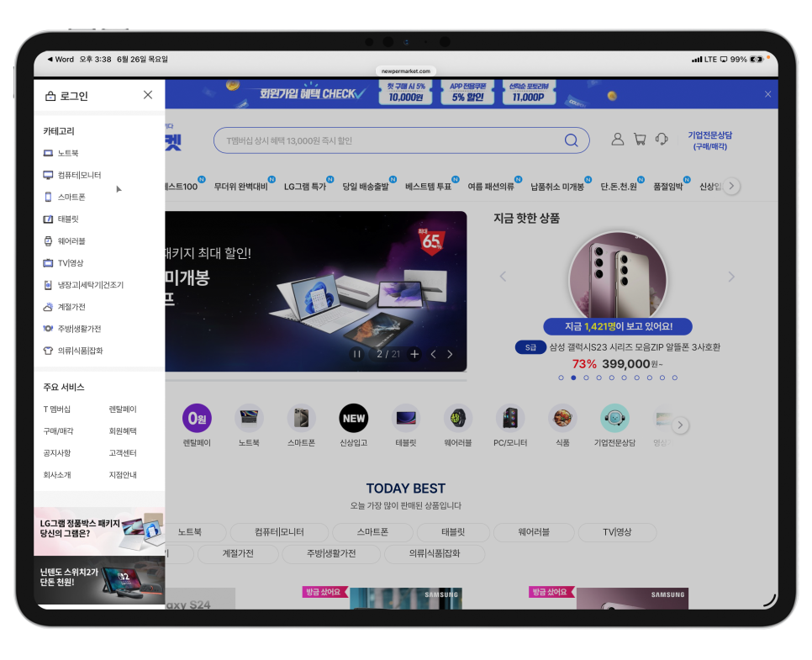
Task: Go to next main banner slide
Action: click(x=450, y=354)
